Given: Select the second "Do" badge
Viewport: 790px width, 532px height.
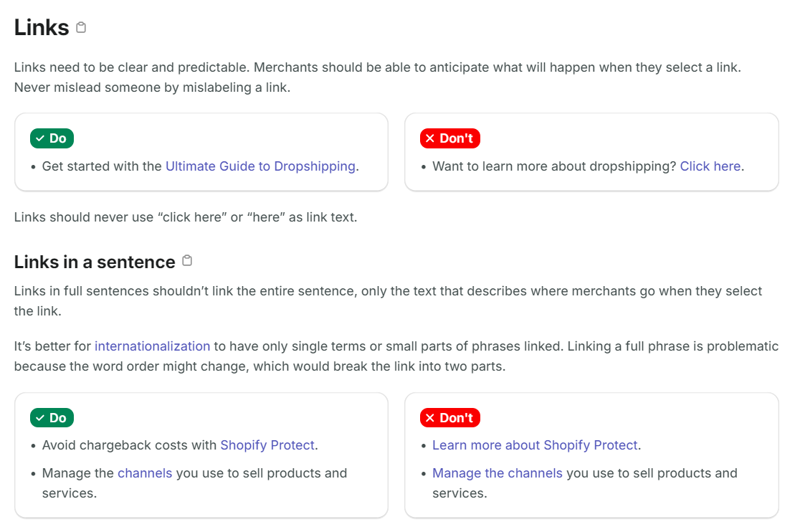Looking at the screenshot, I should pyautogui.click(x=52, y=417).
